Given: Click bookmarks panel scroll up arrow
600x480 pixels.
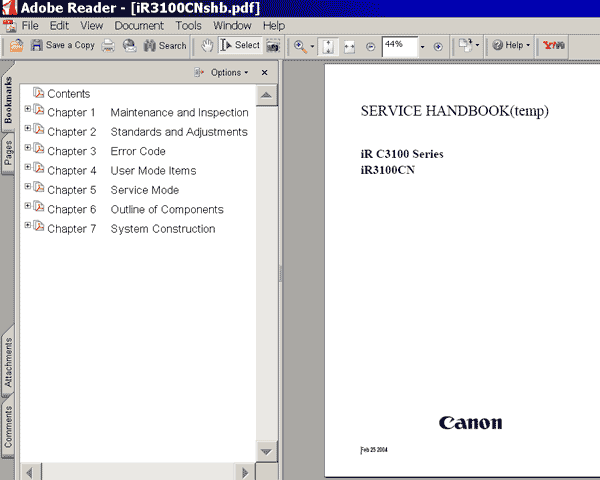Looking at the screenshot, I should (266, 95).
